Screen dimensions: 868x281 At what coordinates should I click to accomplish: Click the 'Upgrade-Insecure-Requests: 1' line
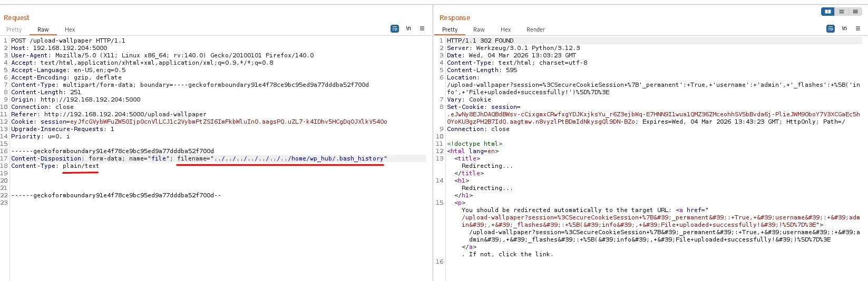pos(63,129)
